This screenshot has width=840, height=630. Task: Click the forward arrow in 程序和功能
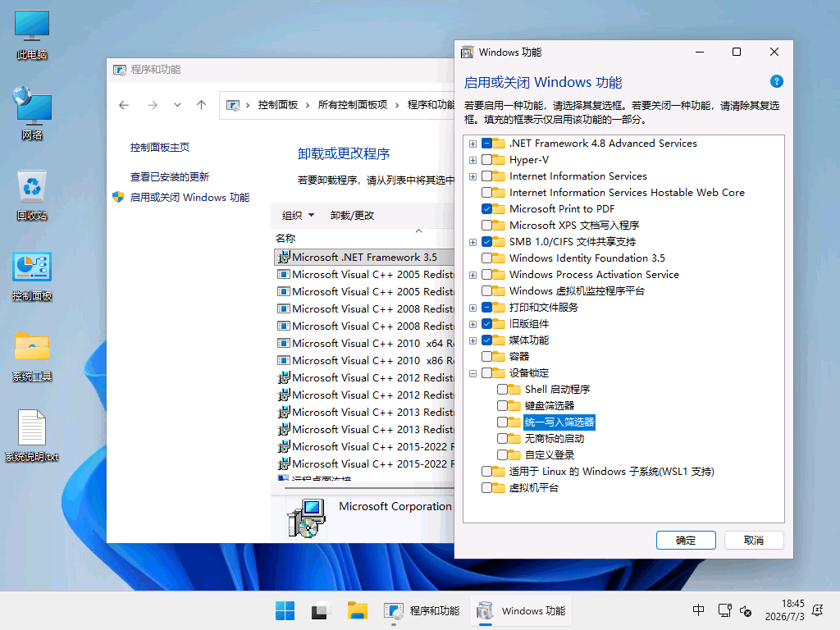(x=153, y=105)
